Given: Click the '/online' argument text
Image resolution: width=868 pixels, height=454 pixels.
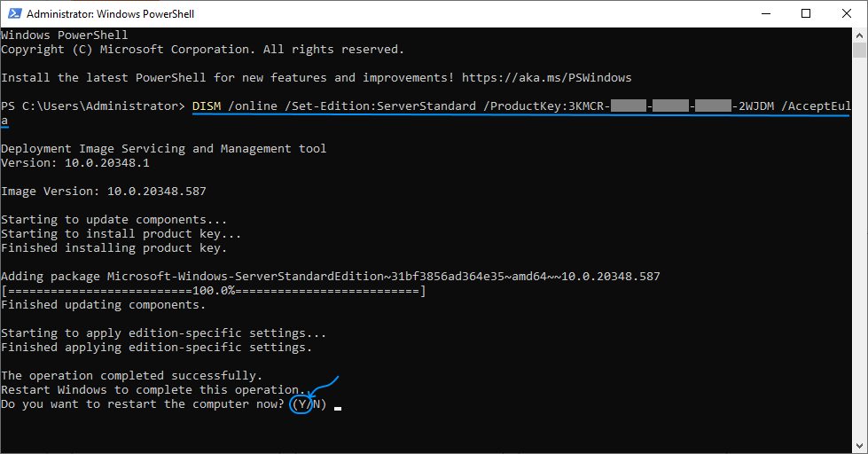Looking at the screenshot, I should (253, 106).
